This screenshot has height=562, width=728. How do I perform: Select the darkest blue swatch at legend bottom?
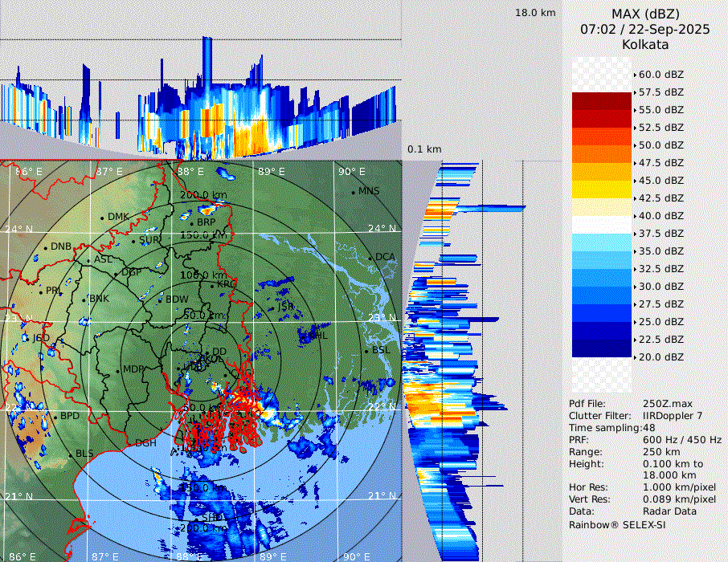(x=602, y=348)
